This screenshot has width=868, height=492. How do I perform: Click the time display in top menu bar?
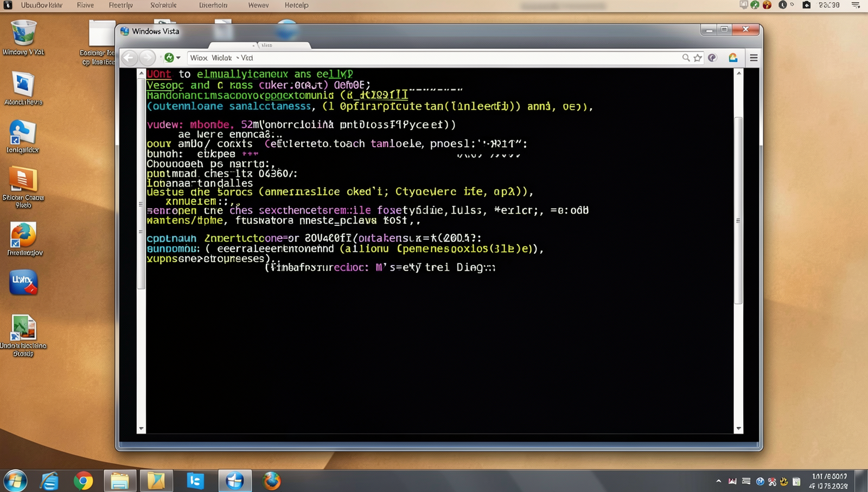[829, 5]
